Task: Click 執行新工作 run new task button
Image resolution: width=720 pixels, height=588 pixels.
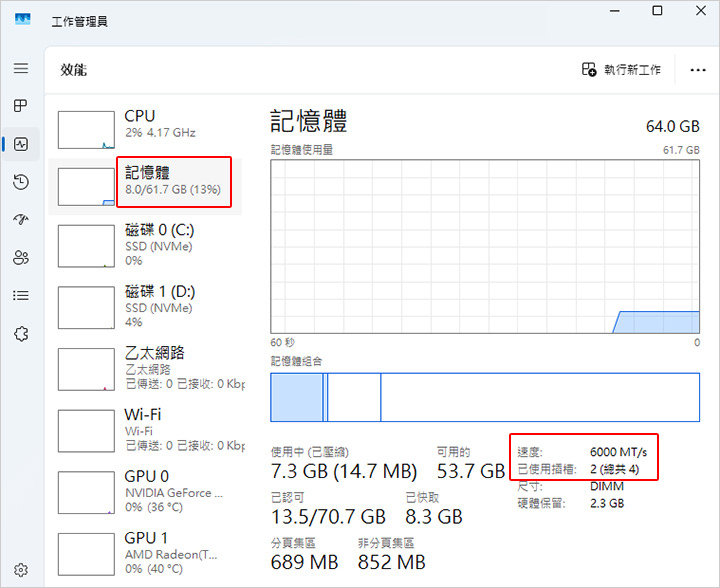Action: [x=621, y=70]
